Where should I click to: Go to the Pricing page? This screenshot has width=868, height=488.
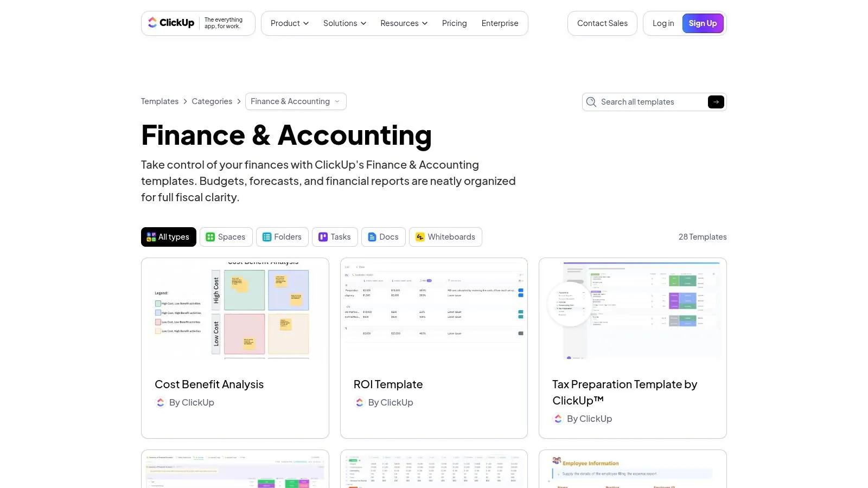(454, 23)
